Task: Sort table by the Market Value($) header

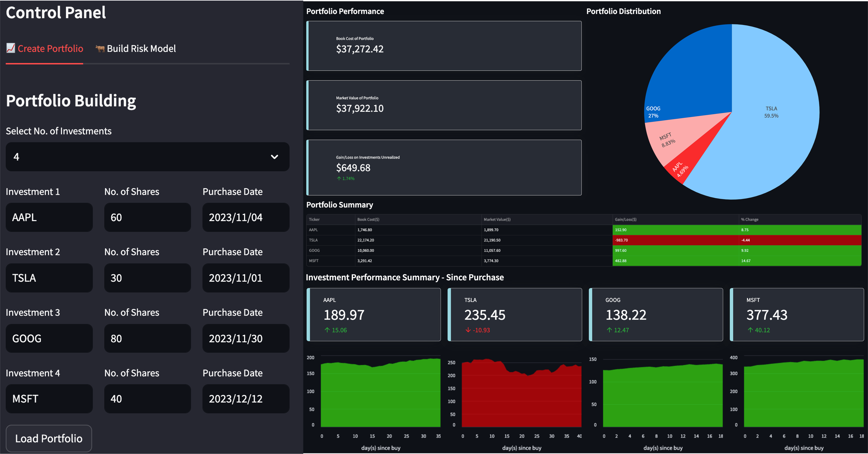Action: (547, 219)
